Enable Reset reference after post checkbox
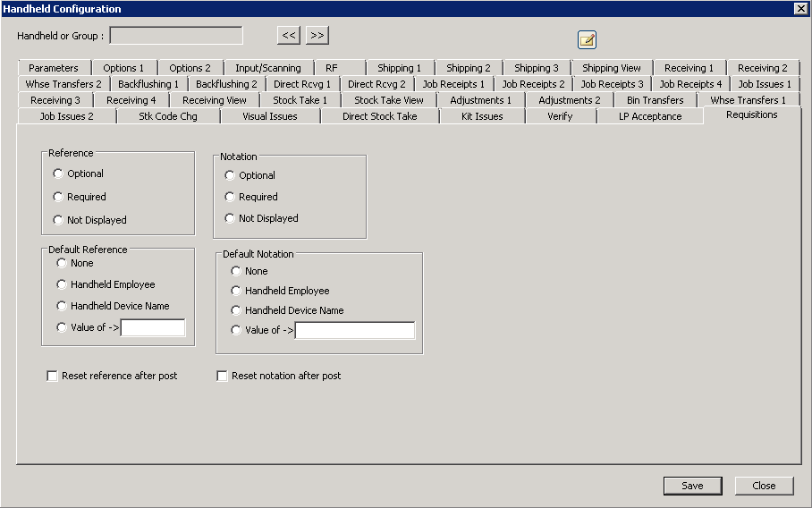 tap(52, 377)
